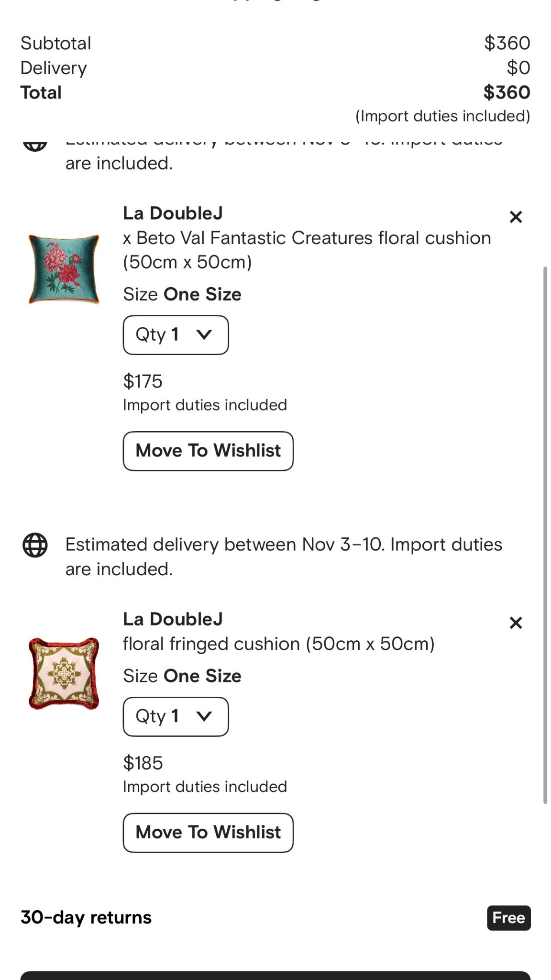Tap the 30-day returns label
Screen dimensions: 551x980
[86, 917]
